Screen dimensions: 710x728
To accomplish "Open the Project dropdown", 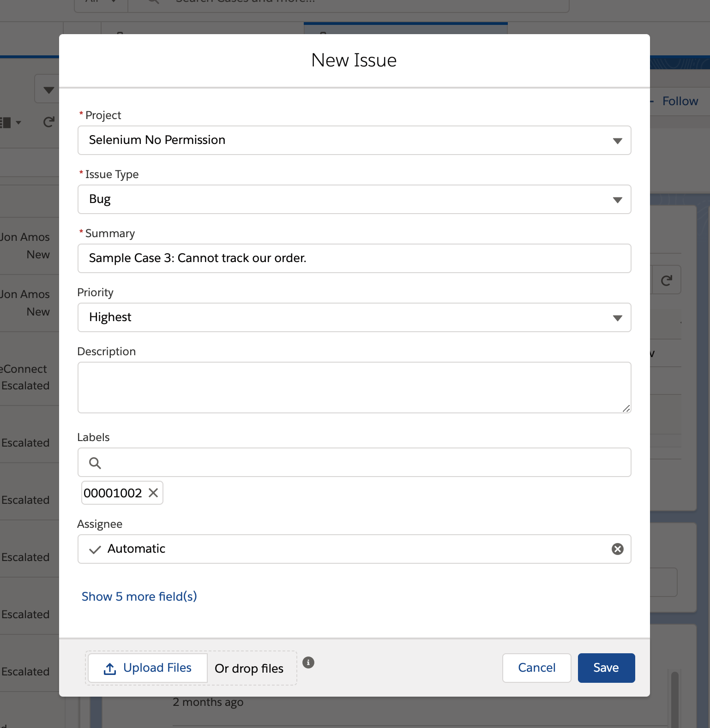I will pos(354,140).
